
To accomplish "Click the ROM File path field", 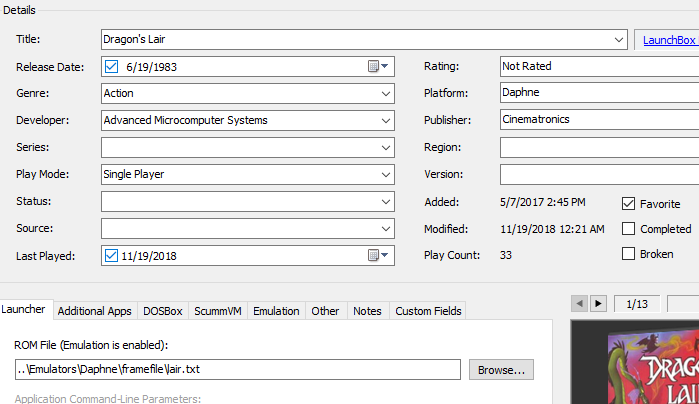I will coord(238,370).
